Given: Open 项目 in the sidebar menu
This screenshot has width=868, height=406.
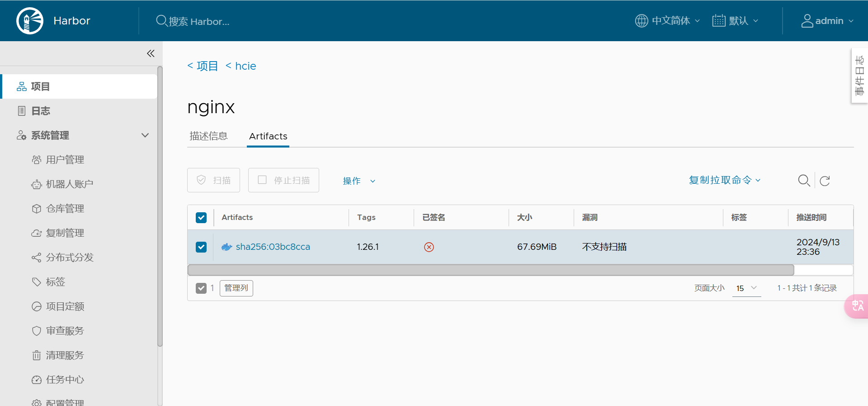Looking at the screenshot, I should pos(79,86).
